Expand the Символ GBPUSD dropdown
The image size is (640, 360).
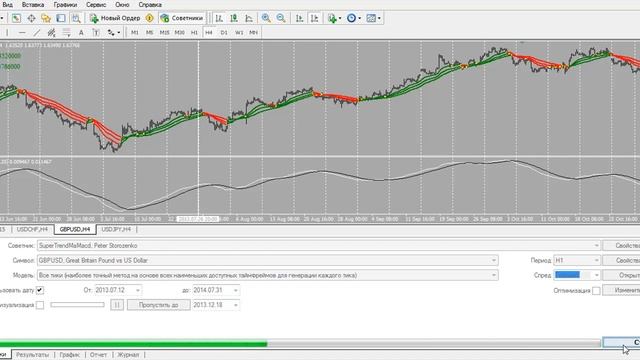pyautogui.click(x=494, y=260)
